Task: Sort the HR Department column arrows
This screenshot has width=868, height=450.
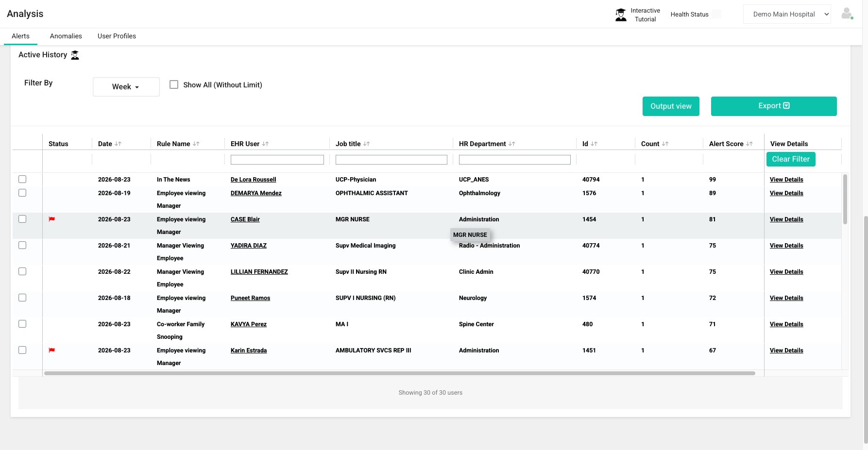Action: pos(512,144)
